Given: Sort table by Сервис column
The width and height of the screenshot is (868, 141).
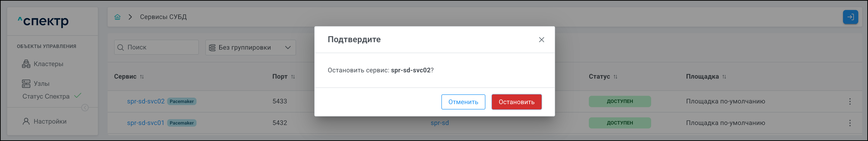Looking at the screenshot, I should coord(142,77).
